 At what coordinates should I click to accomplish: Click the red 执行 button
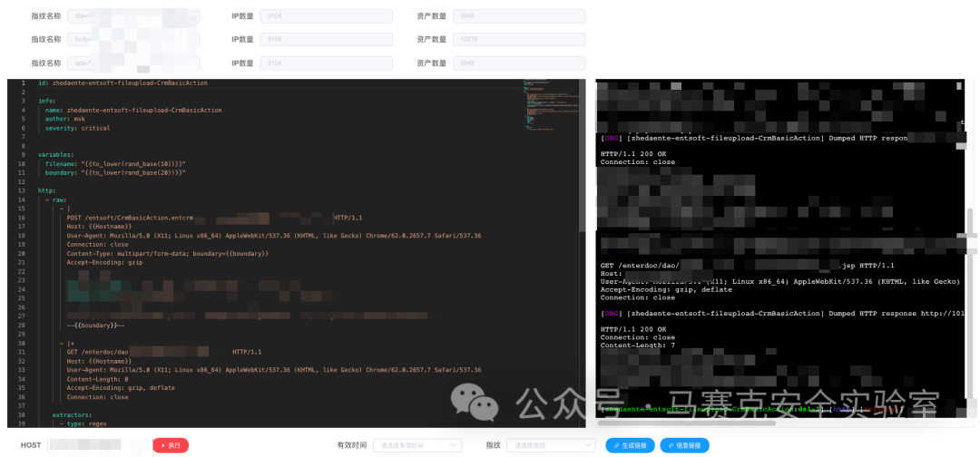pyautogui.click(x=171, y=445)
